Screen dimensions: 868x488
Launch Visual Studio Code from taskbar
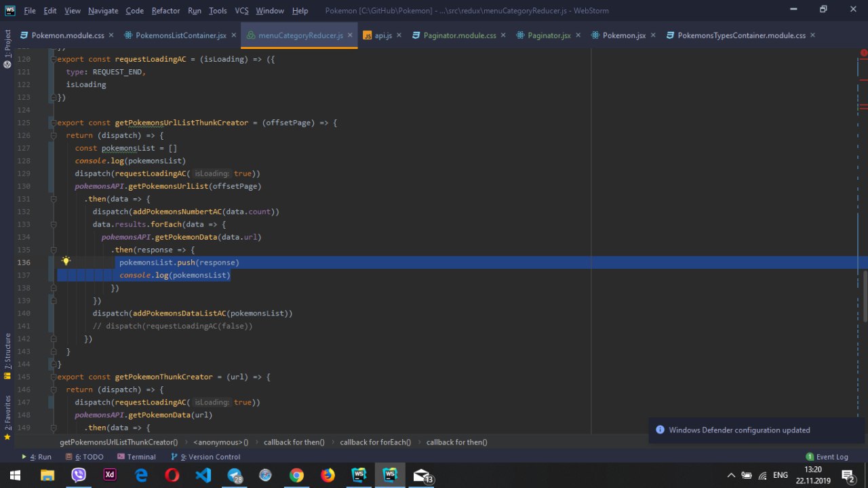pos(203,475)
